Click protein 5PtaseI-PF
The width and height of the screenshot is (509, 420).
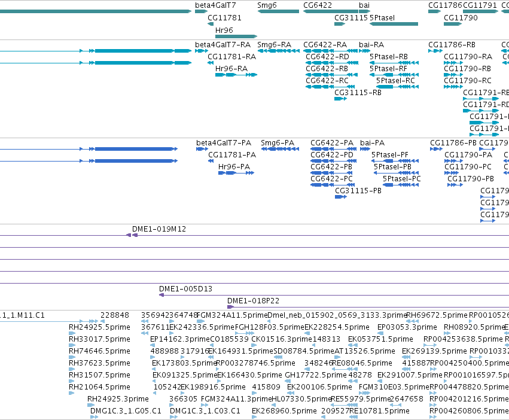[395, 161]
